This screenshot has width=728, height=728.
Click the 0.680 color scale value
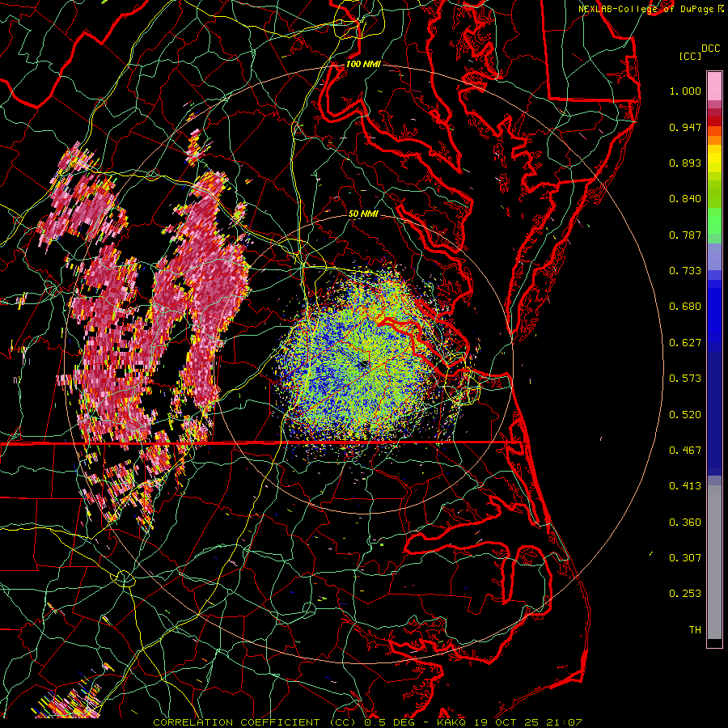tap(685, 307)
